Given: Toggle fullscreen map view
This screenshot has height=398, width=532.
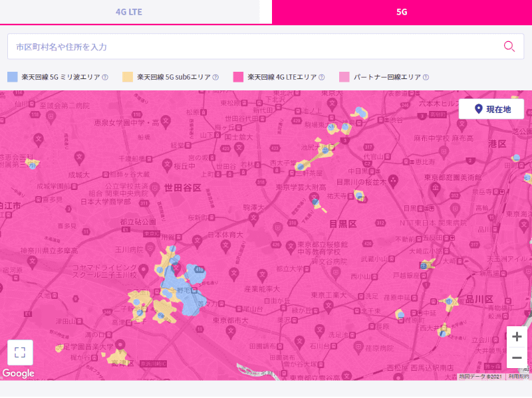Looking at the screenshot, I should [x=20, y=353].
